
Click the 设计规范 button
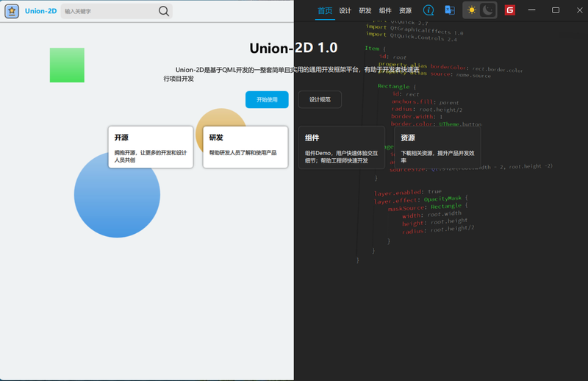[x=320, y=99]
